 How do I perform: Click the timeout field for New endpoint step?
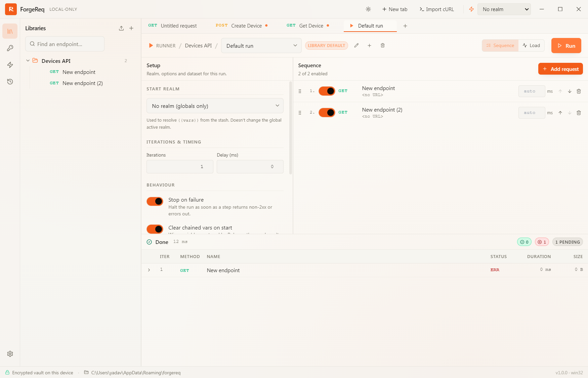[x=532, y=91]
